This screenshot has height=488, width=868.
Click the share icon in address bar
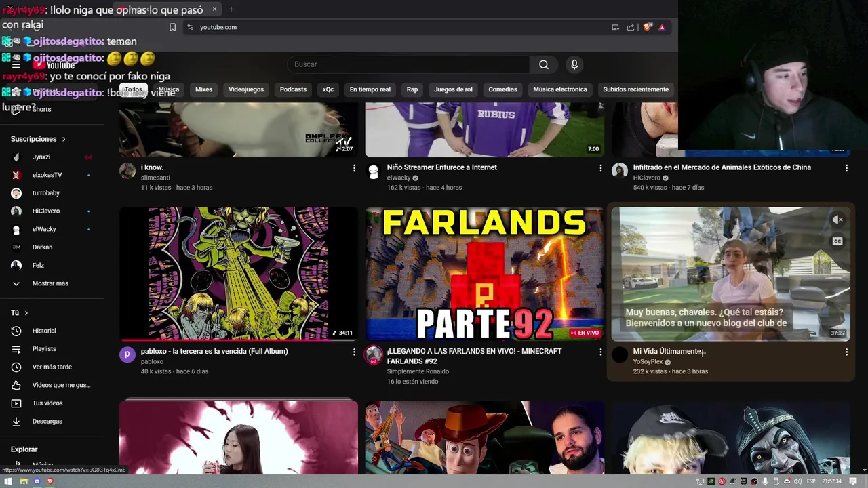[631, 27]
